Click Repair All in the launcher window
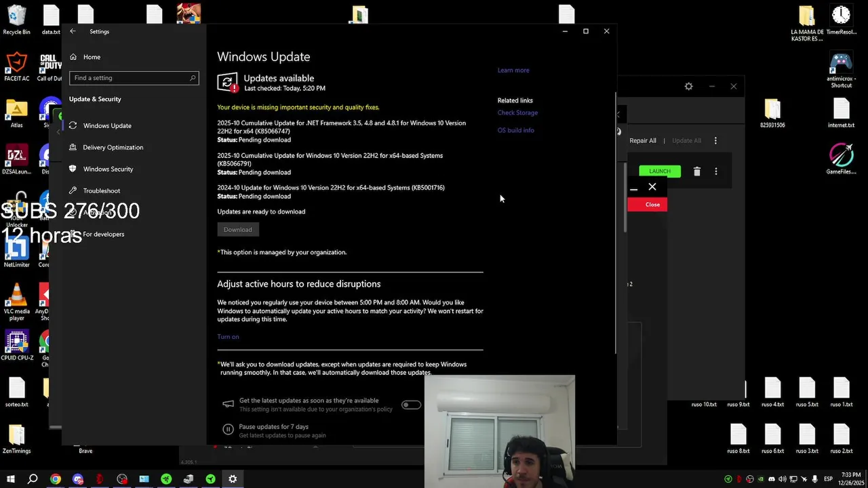The height and width of the screenshot is (488, 868). (x=643, y=141)
